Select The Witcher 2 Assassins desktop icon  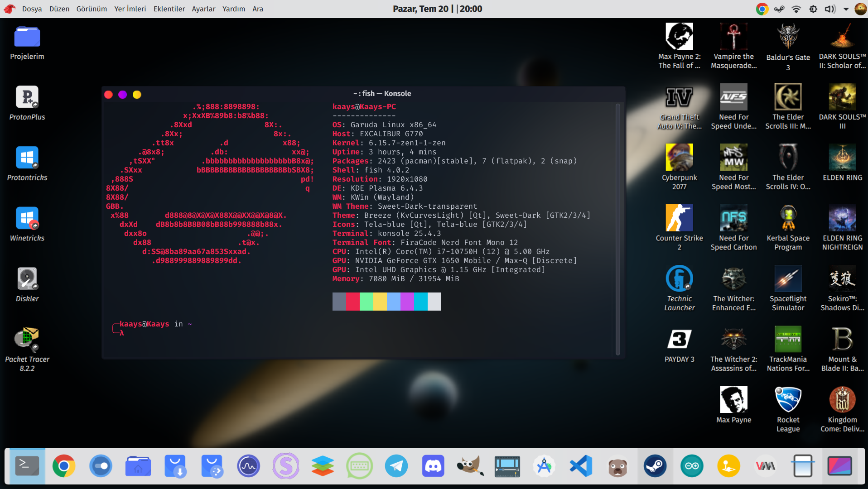tap(734, 350)
